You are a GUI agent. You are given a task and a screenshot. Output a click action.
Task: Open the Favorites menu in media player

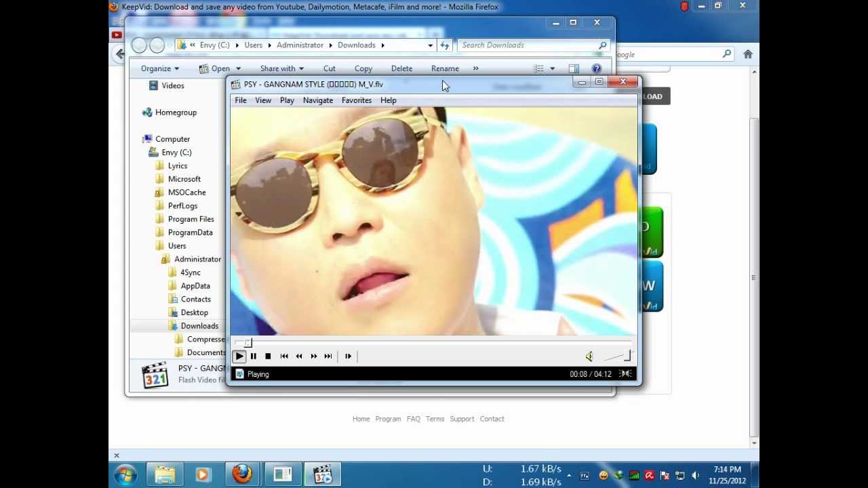(x=357, y=100)
